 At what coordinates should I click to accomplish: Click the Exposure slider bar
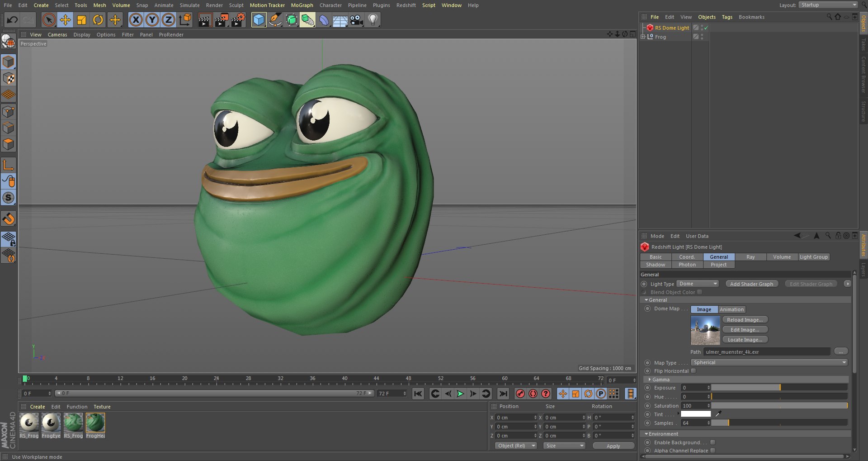779,388
